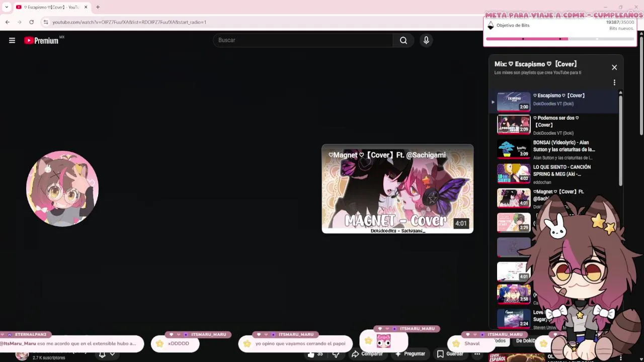Open Mix playlist three-dot options

614,82
